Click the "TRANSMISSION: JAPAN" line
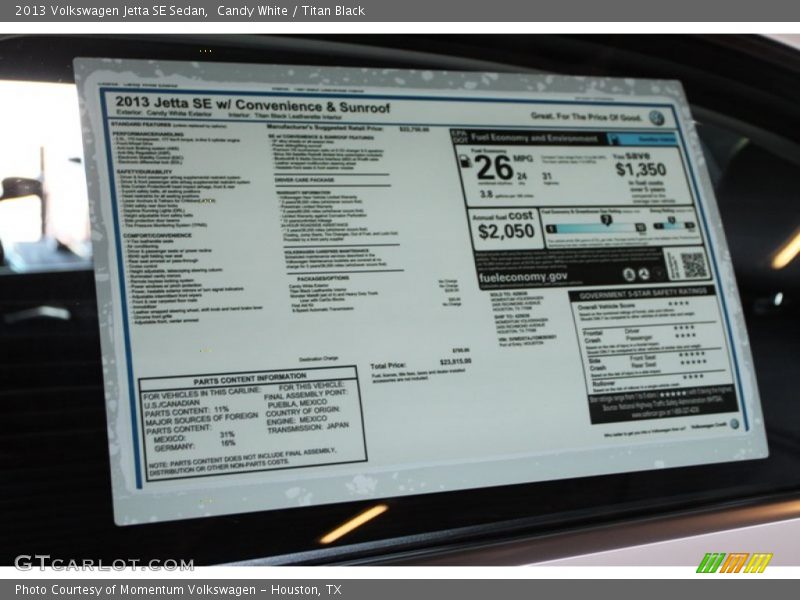Viewport: 800px width, 600px height. (x=308, y=428)
